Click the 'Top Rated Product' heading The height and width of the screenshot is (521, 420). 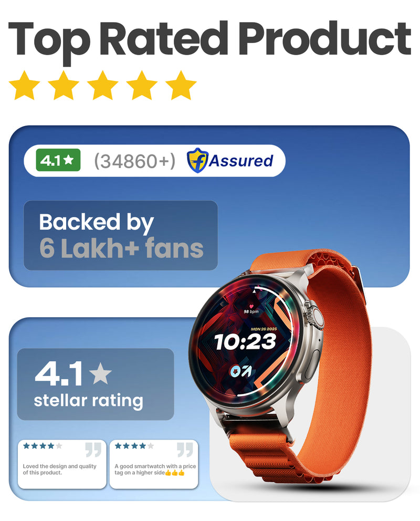209,40
